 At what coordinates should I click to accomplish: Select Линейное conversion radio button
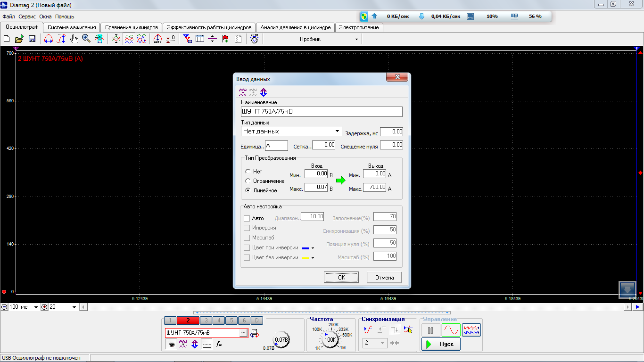[x=248, y=190]
